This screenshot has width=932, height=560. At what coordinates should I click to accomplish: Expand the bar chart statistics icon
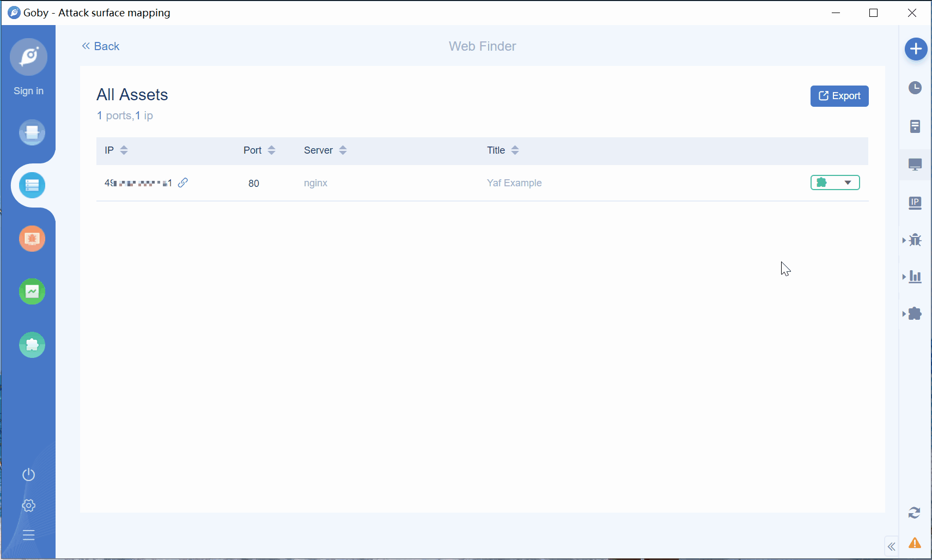click(914, 277)
